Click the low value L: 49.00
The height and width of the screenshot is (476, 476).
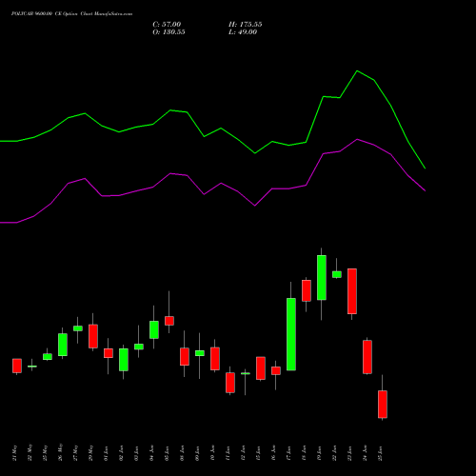point(243,32)
